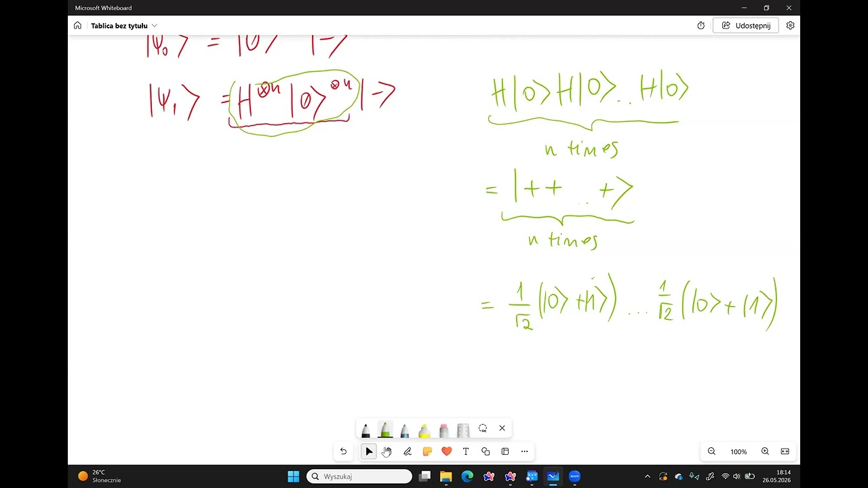868x488 pixels.
Task: Undo the last stroke
Action: pyautogui.click(x=343, y=451)
